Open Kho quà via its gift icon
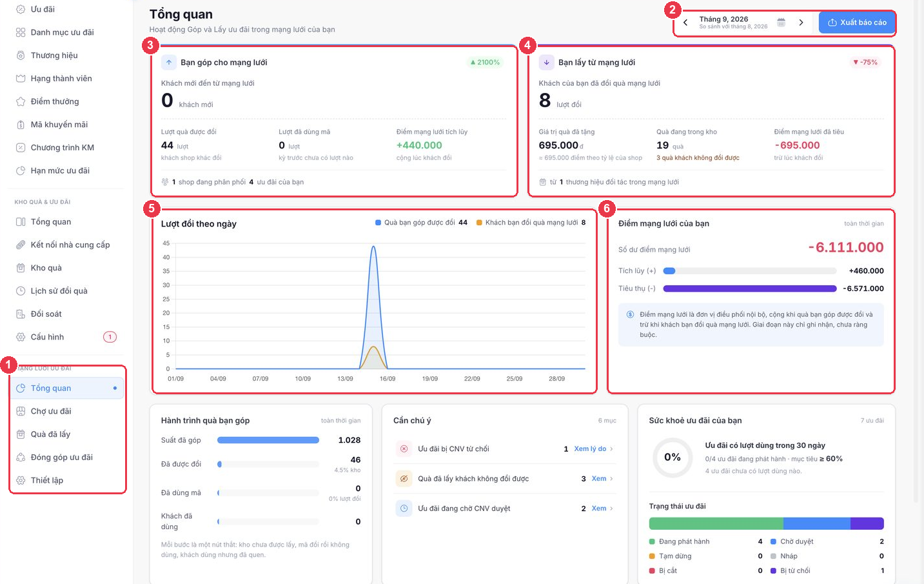This screenshot has height=584, width=924. pyautogui.click(x=21, y=268)
